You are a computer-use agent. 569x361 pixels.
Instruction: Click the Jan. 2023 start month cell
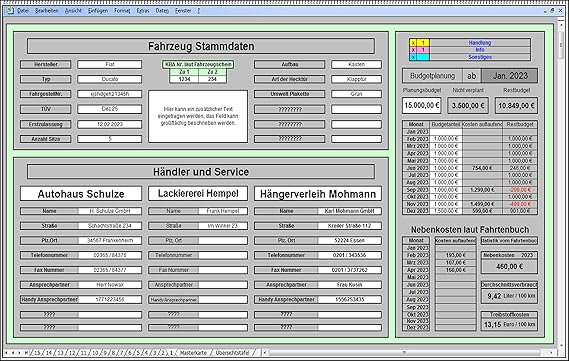tap(510, 76)
